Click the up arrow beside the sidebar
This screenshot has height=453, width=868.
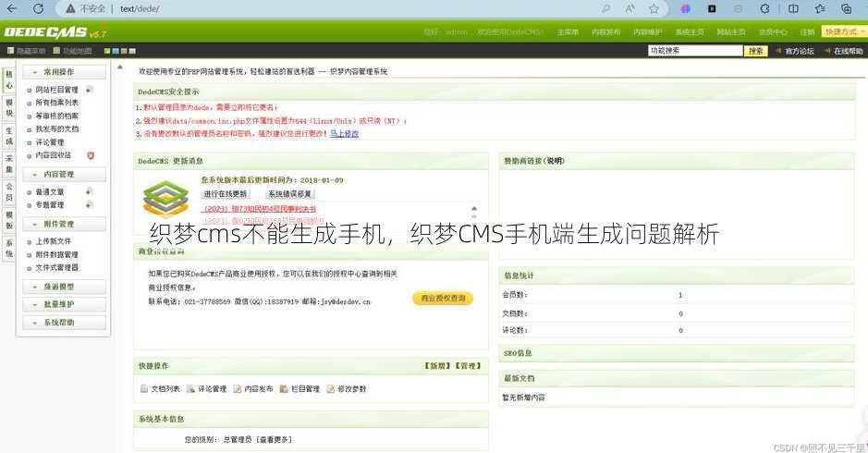coord(120,67)
